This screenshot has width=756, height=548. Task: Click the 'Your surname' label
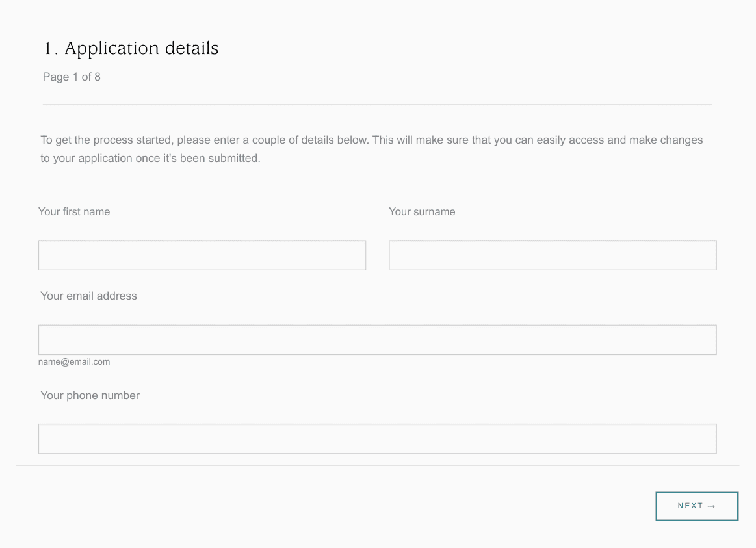(422, 211)
